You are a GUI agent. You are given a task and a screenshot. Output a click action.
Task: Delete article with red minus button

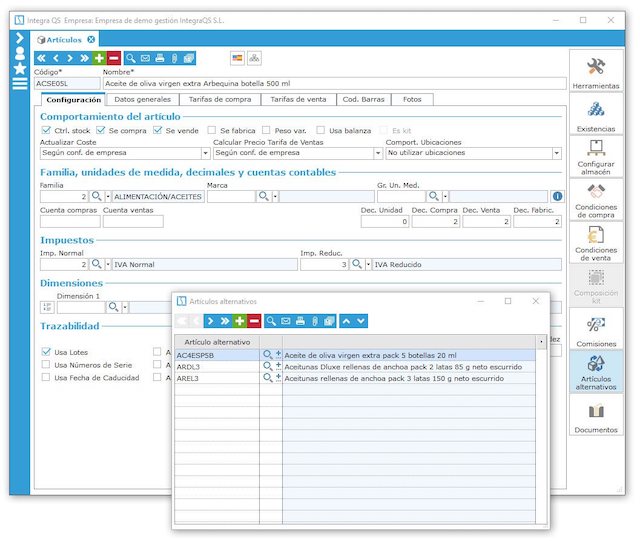pos(113,58)
